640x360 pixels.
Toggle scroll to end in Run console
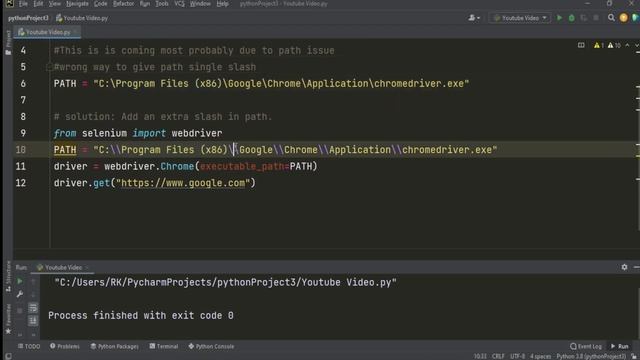(x=33, y=320)
